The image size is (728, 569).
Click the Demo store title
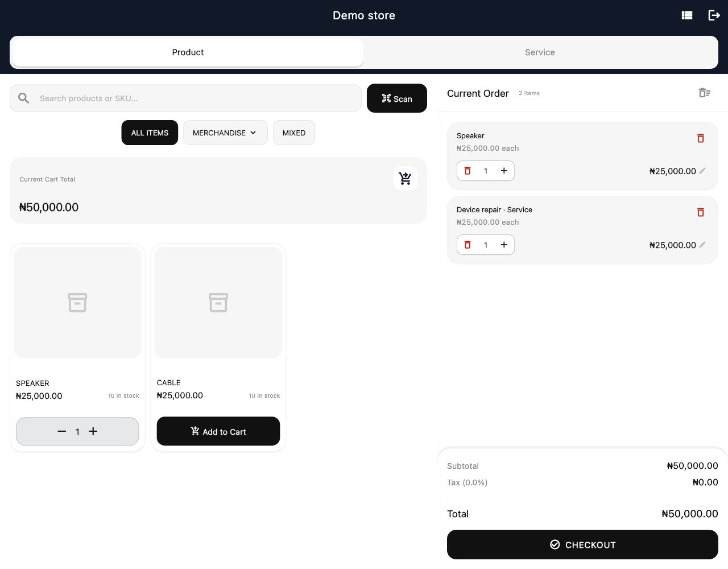[364, 15]
